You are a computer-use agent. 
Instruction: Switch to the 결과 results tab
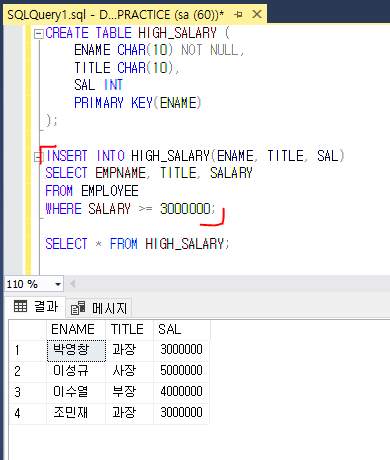coord(35,306)
